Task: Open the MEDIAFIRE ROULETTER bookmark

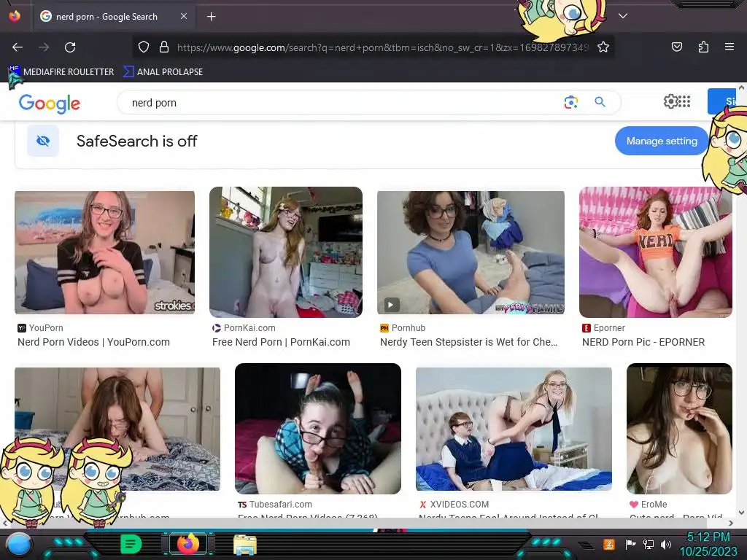Action: [x=61, y=72]
